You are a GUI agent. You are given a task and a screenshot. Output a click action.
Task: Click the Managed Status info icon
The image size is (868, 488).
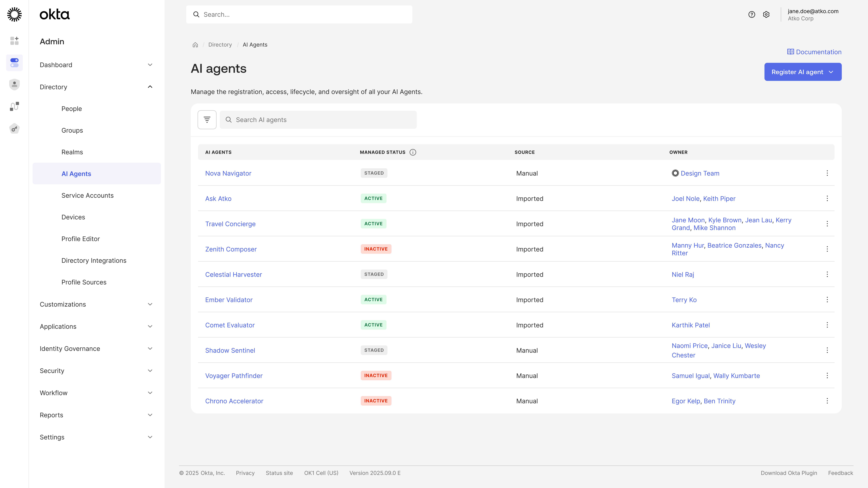point(413,152)
